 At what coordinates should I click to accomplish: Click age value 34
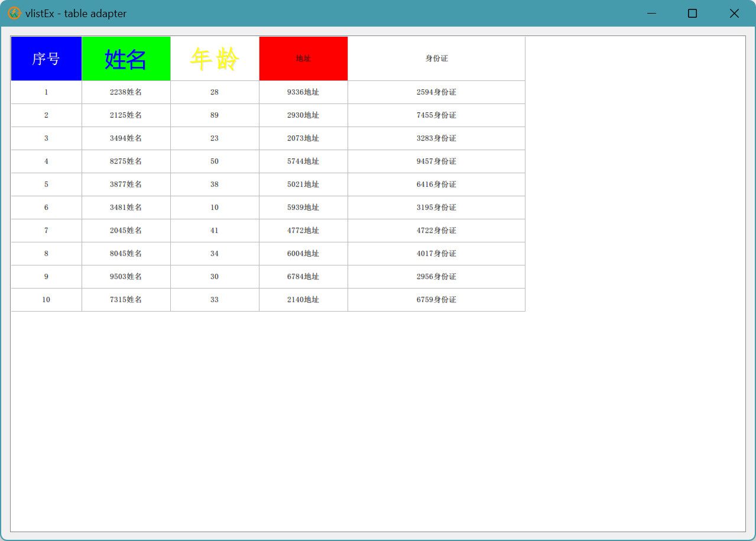(x=215, y=254)
